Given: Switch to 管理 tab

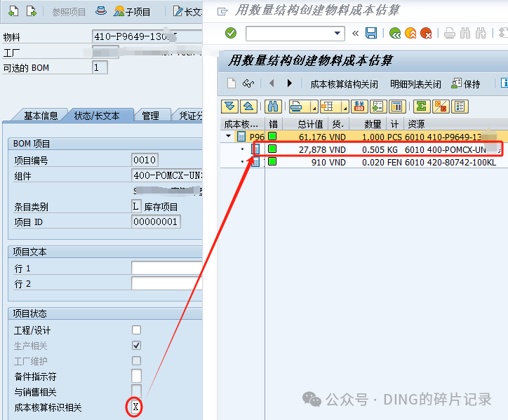Looking at the screenshot, I should 150,115.
